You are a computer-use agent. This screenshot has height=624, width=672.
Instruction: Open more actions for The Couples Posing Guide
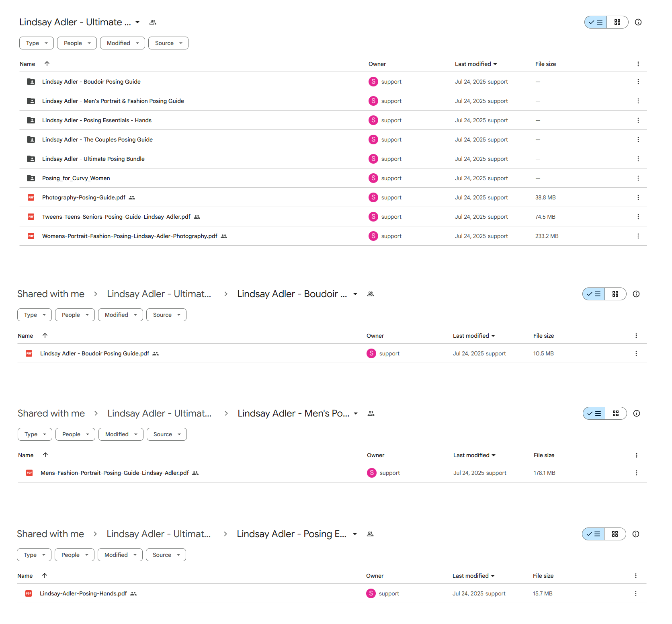pos(638,140)
